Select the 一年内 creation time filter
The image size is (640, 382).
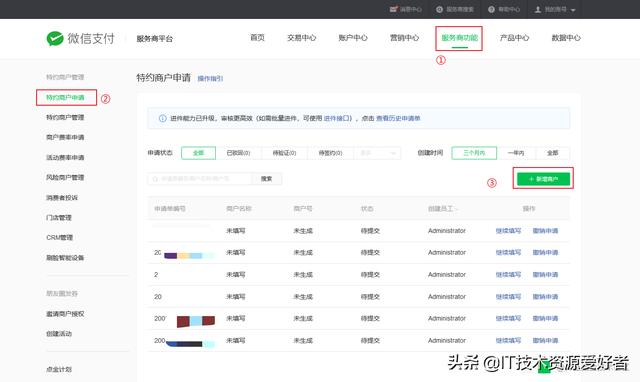point(516,153)
